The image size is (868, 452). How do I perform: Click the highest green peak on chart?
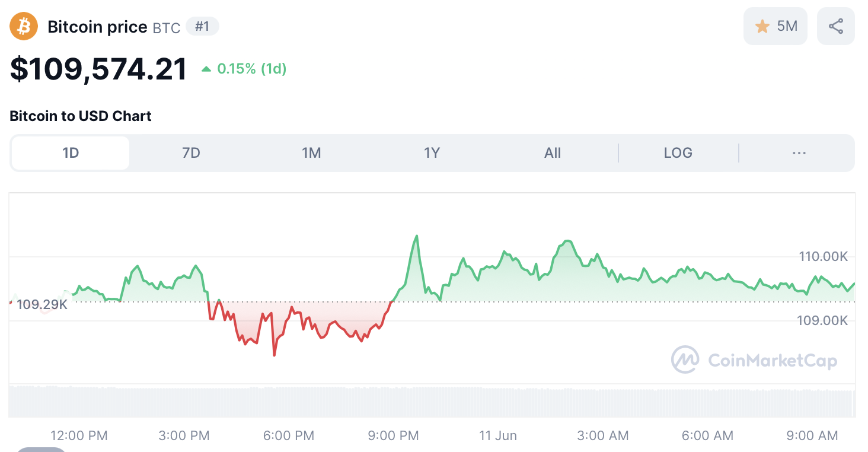tap(417, 236)
